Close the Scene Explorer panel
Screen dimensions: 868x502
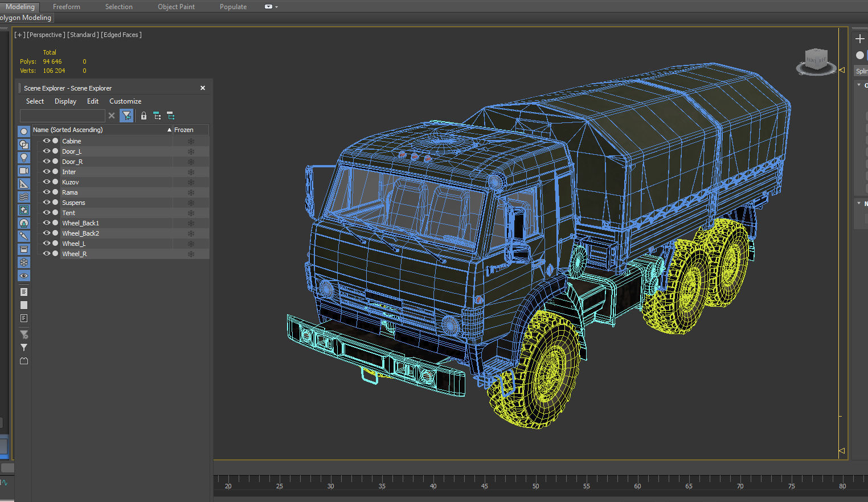click(x=203, y=88)
